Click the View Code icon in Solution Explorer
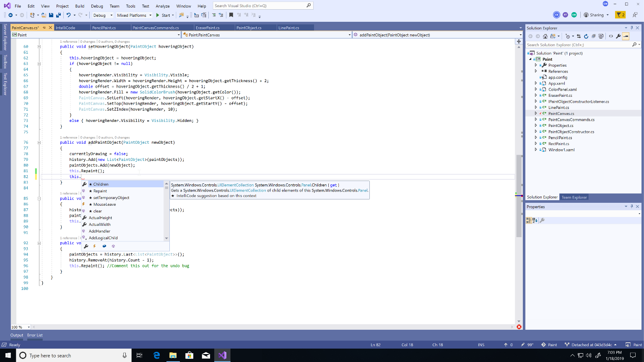This screenshot has height=362, width=644. (x=610, y=36)
